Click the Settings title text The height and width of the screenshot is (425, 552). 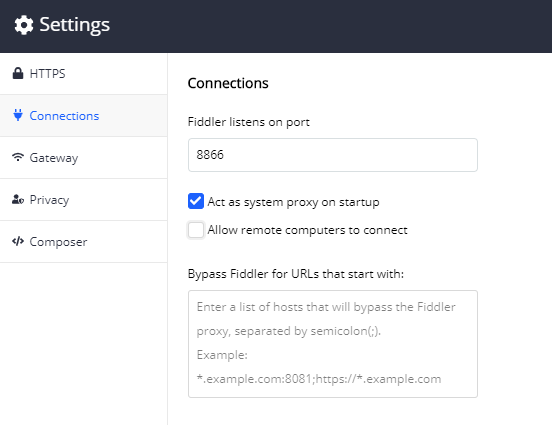[75, 25]
